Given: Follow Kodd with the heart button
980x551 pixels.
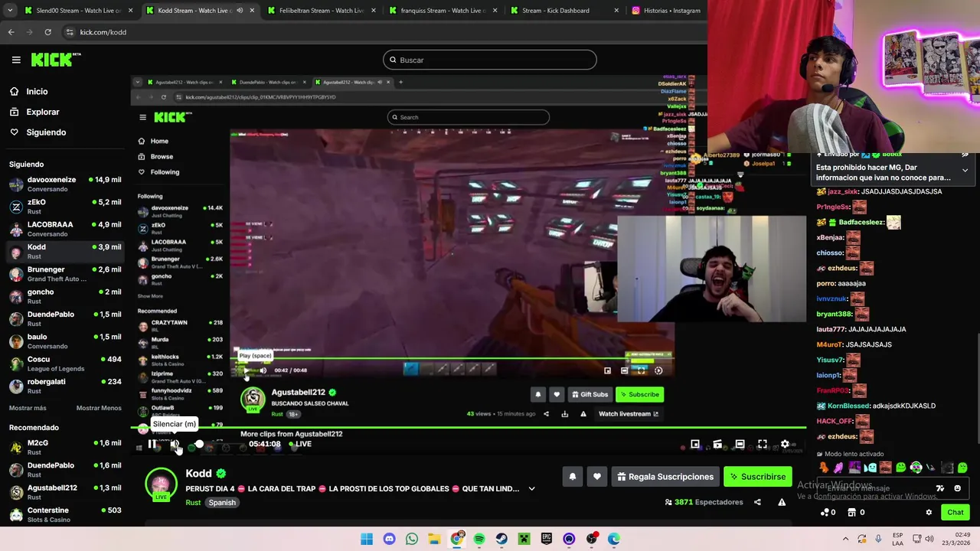Looking at the screenshot, I should click(597, 477).
